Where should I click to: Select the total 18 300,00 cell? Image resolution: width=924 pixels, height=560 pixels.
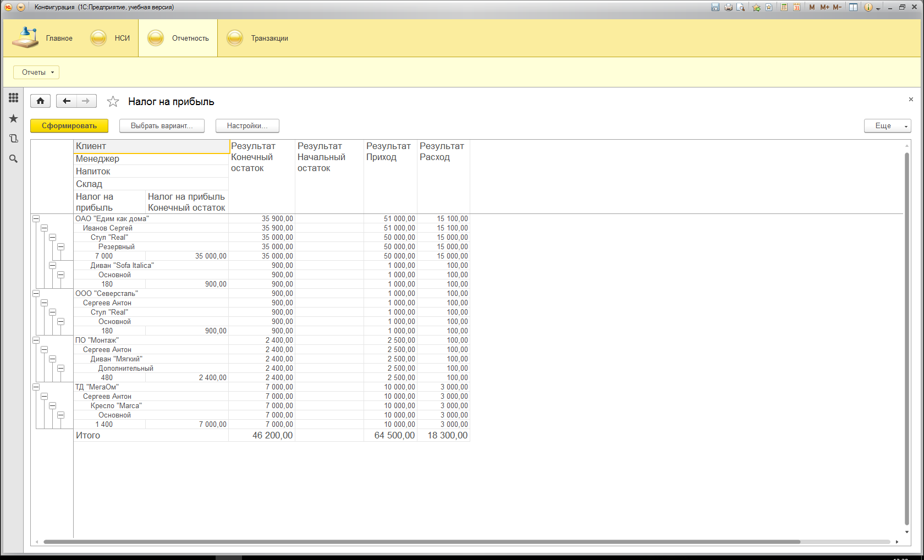click(x=443, y=435)
